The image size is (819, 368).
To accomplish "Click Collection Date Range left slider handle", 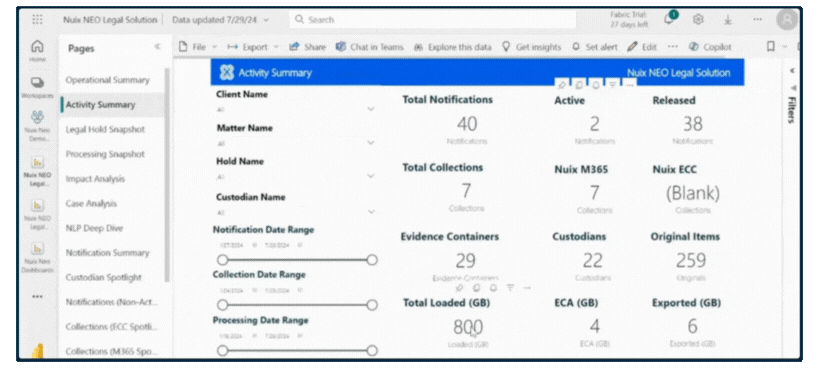I will point(223,305).
